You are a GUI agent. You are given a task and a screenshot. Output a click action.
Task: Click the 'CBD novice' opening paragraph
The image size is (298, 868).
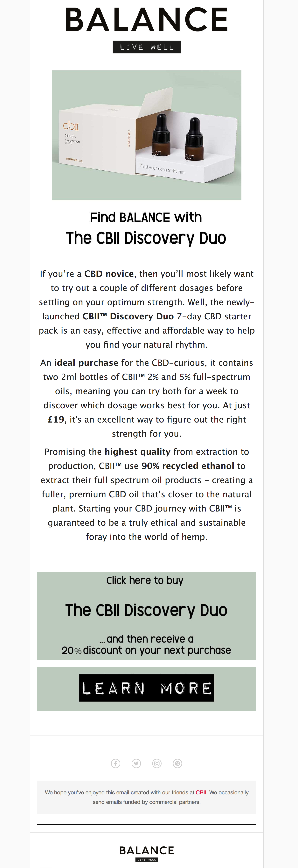147,309
